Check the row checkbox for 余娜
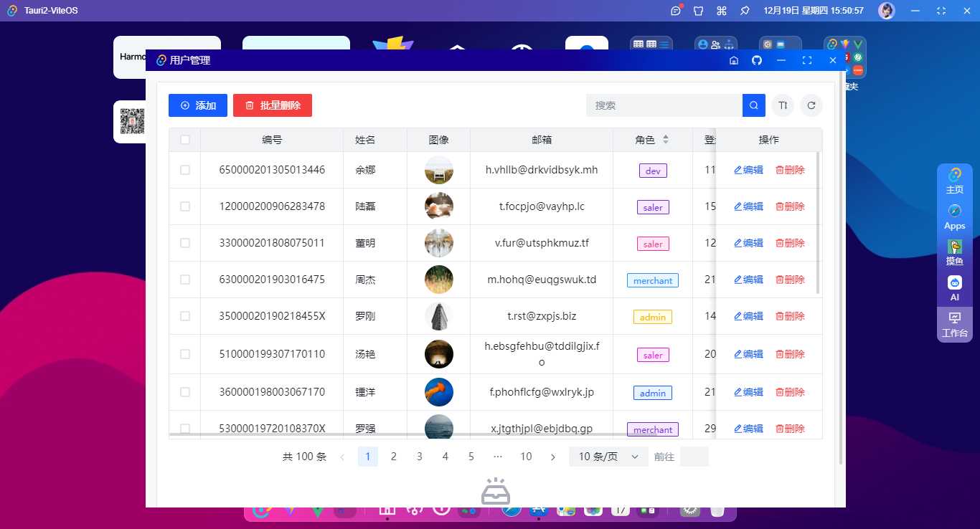 [184, 170]
